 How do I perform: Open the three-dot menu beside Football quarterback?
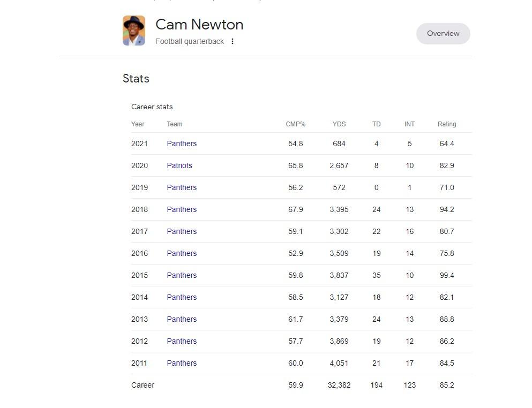233,41
